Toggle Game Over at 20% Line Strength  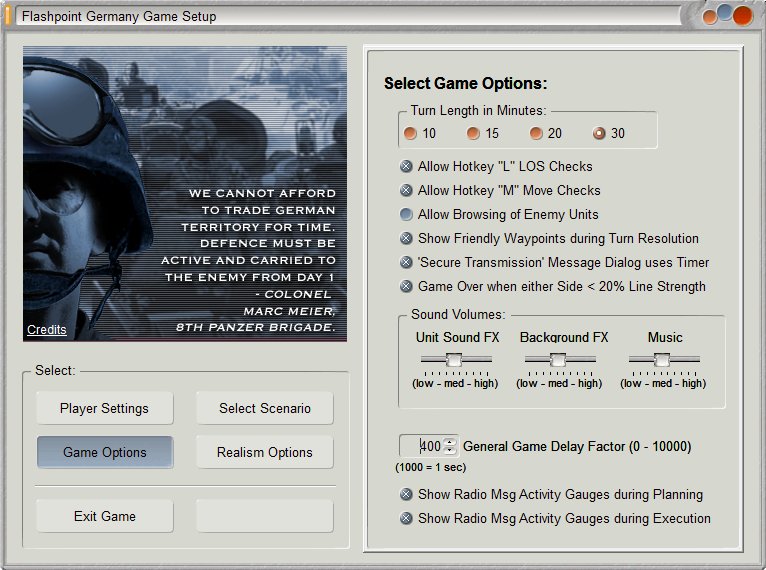tap(406, 286)
